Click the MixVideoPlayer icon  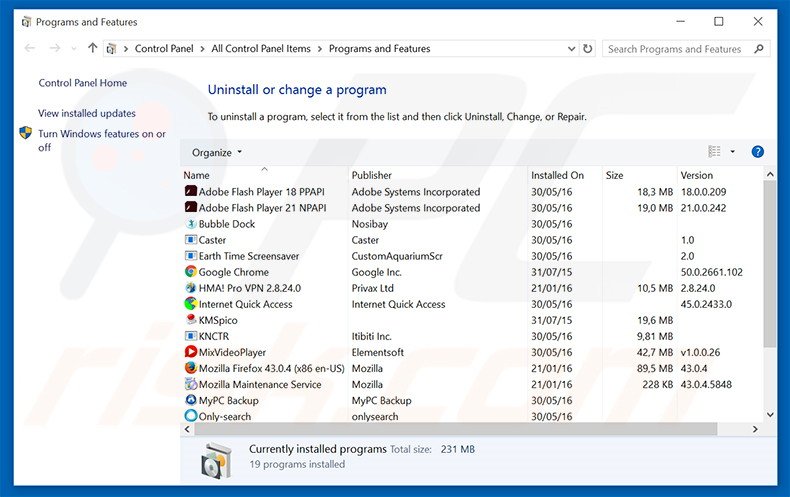(x=190, y=352)
